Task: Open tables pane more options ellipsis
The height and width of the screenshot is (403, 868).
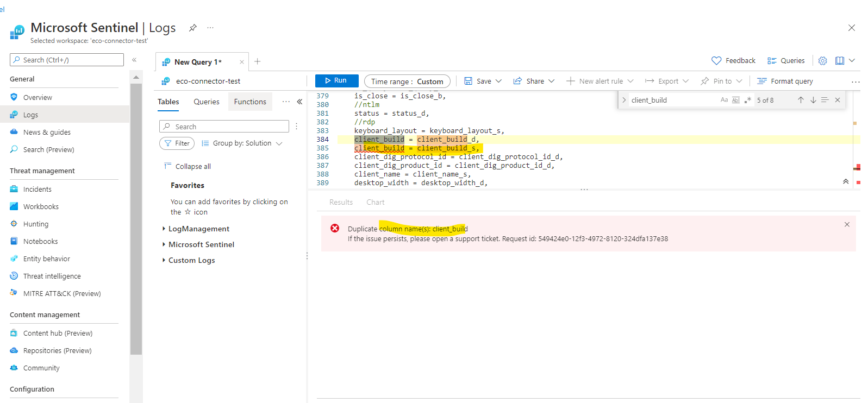Action: tap(286, 102)
